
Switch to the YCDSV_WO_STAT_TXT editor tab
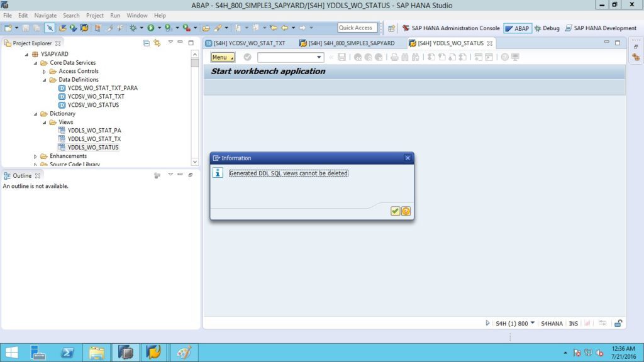click(x=246, y=43)
